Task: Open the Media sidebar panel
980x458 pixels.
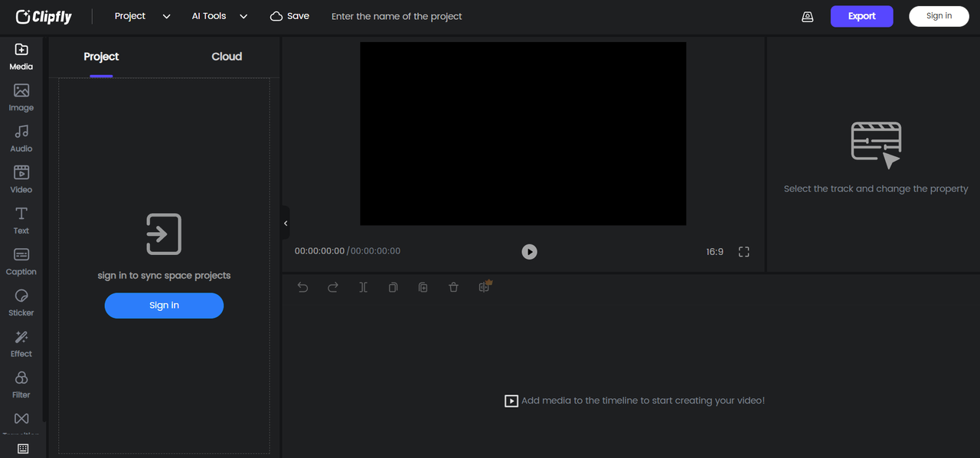Action: 21,57
